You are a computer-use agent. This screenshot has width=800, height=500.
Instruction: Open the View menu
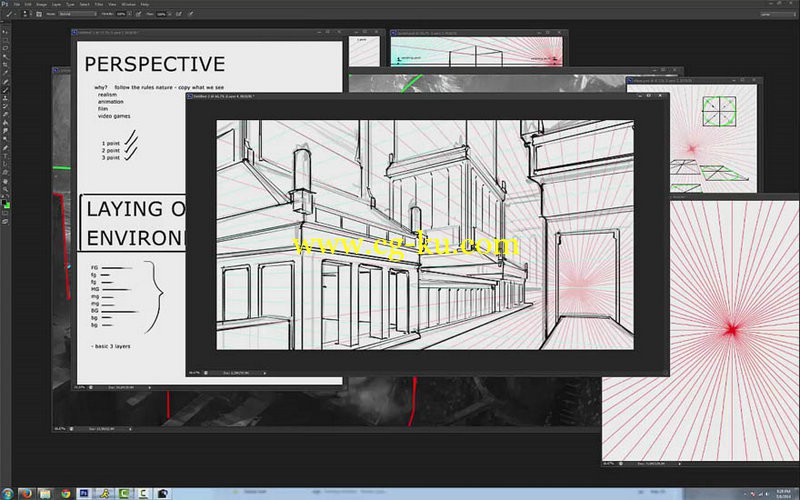pos(112,4)
